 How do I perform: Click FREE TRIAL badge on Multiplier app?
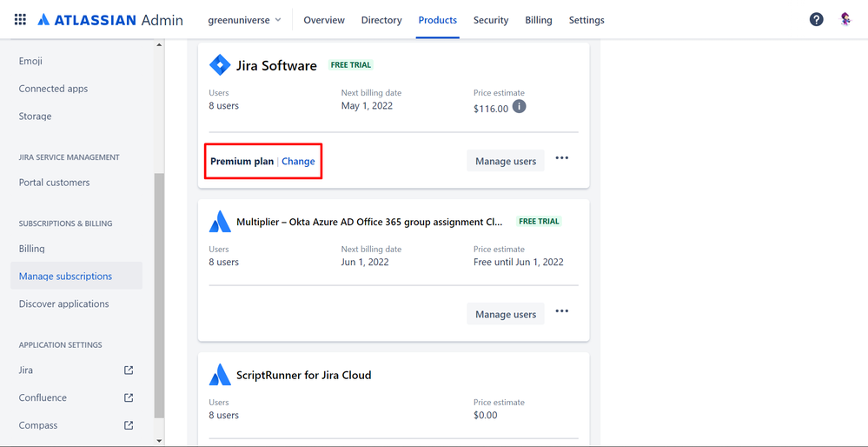coord(539,221)
